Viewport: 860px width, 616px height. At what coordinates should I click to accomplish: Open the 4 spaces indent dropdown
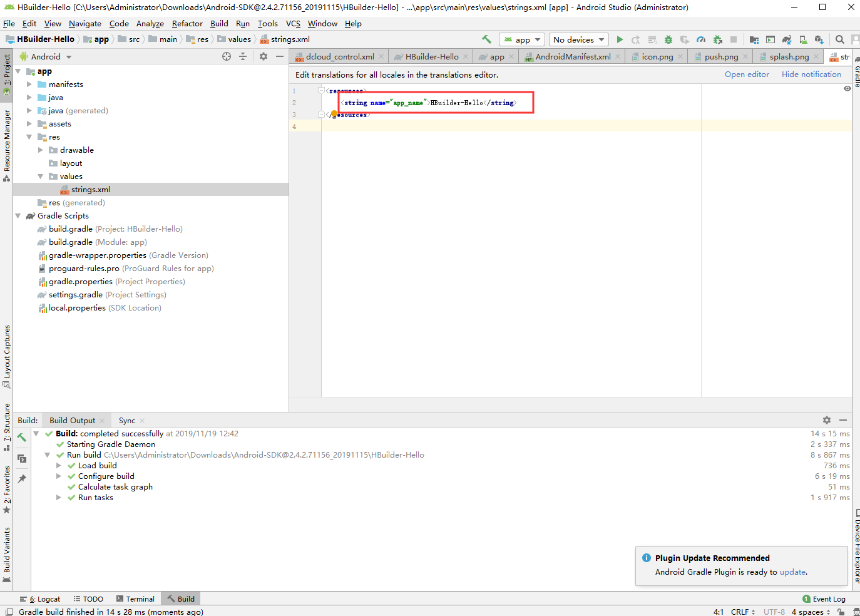811,612
